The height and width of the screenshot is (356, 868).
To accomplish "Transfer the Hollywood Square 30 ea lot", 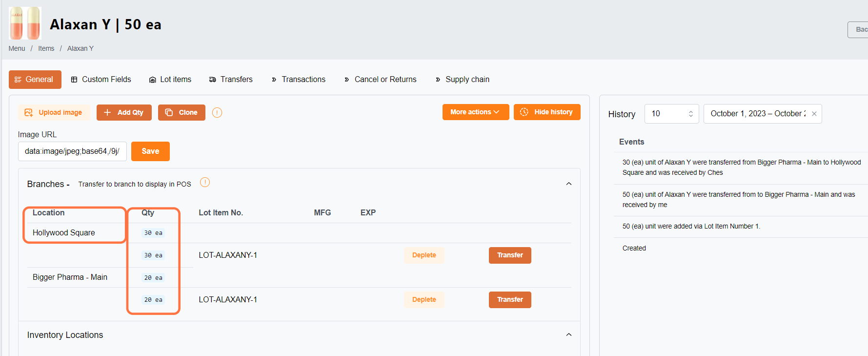I will [510, 255].
